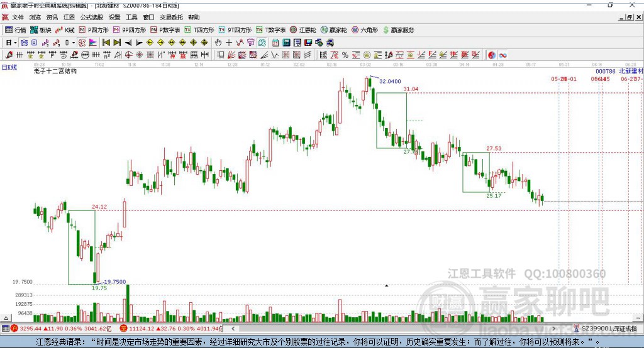
Task: Open the 公式选股 menu
Action: coord(92,17)
